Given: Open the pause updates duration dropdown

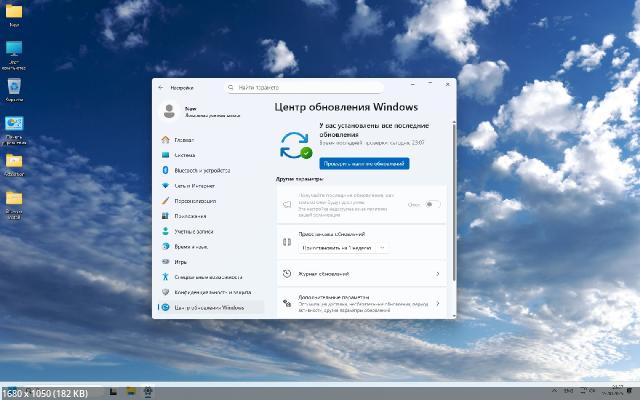Looking at the screenshot, I should (343, 246).
